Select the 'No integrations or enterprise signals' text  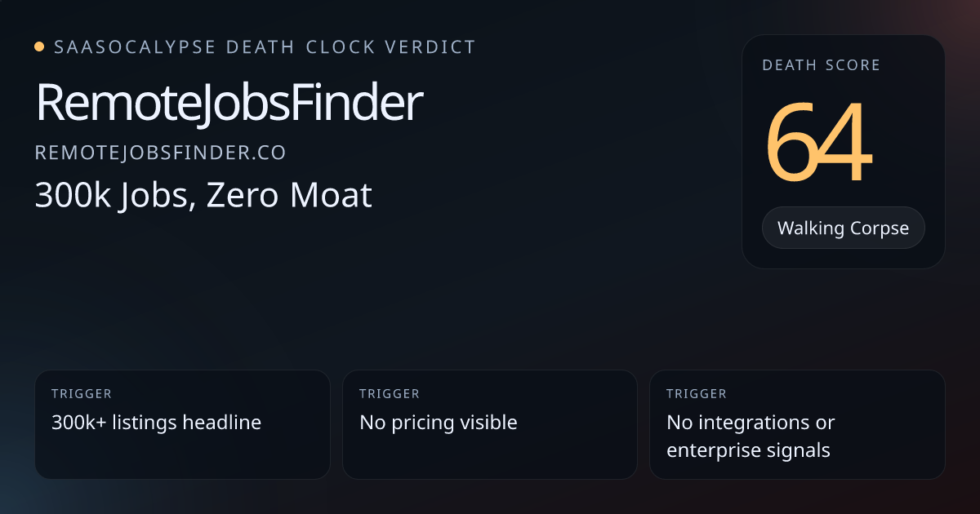point(750,436)
